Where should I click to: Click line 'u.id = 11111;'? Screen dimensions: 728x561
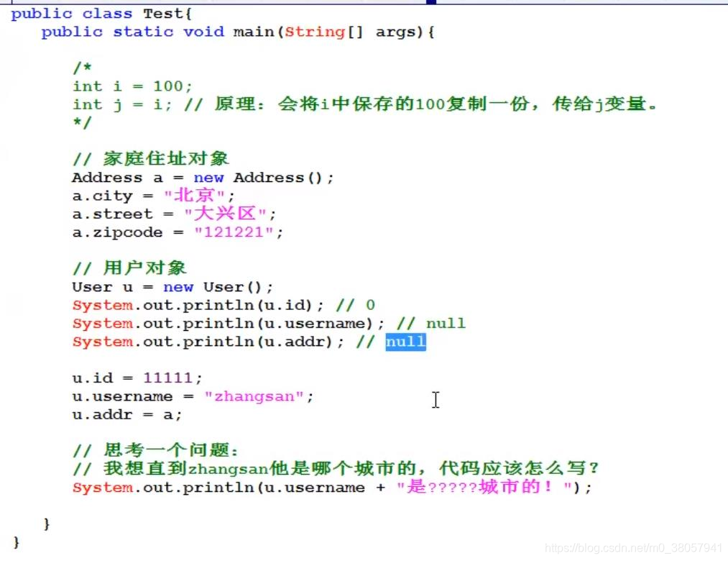point(137,378)
